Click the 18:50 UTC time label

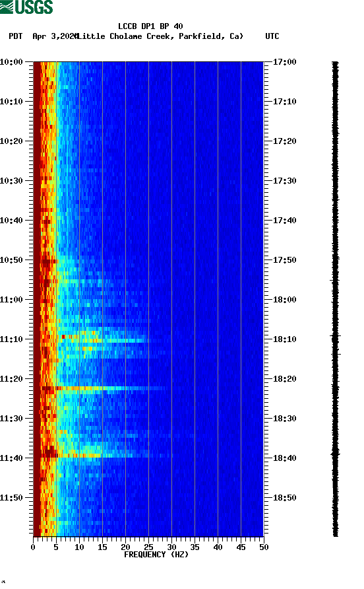284,498
